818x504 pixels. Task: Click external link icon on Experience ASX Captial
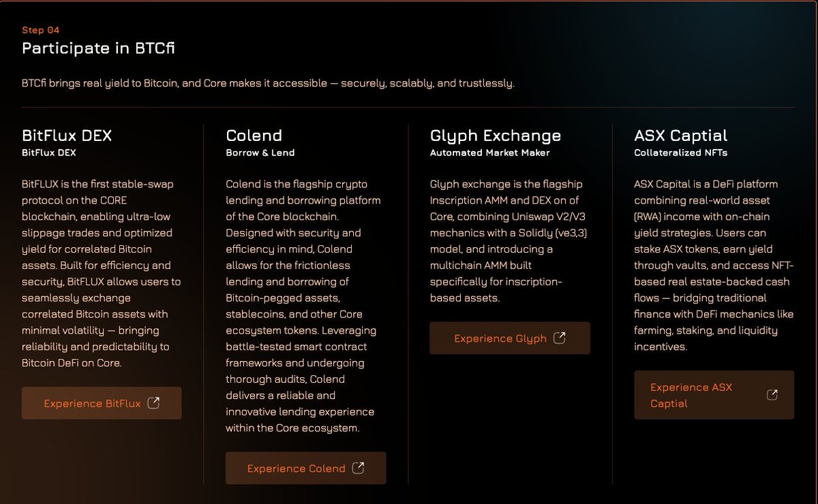pyautogui.click(x=772, y=395)
